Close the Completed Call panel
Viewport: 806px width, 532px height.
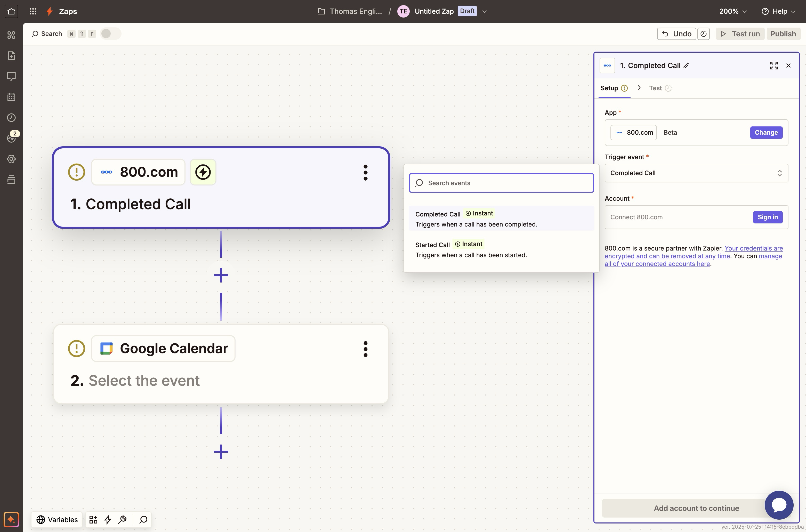click(x=788, y=66)
